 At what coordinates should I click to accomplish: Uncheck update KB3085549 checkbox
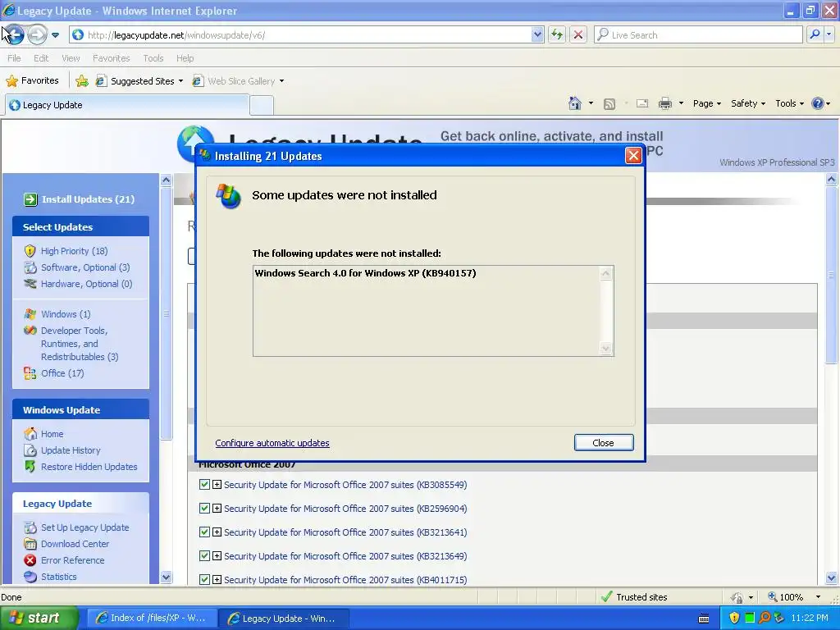(x=204, y=484)
